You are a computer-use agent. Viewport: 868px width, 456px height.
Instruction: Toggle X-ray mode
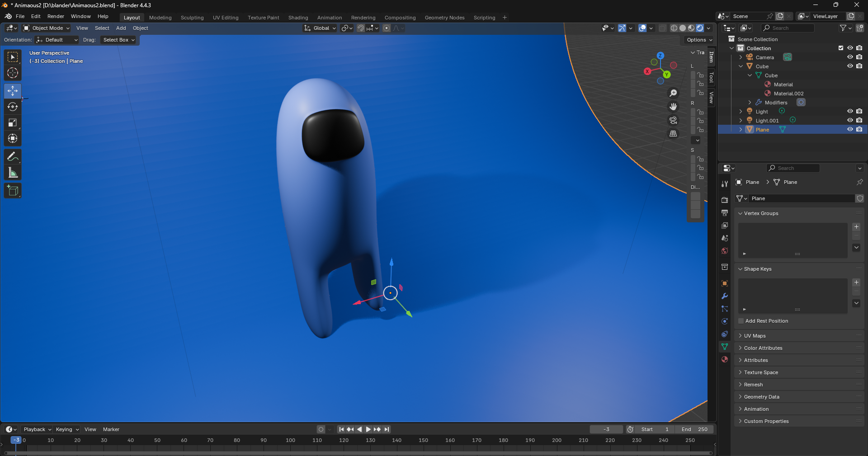tap(662, 28)
